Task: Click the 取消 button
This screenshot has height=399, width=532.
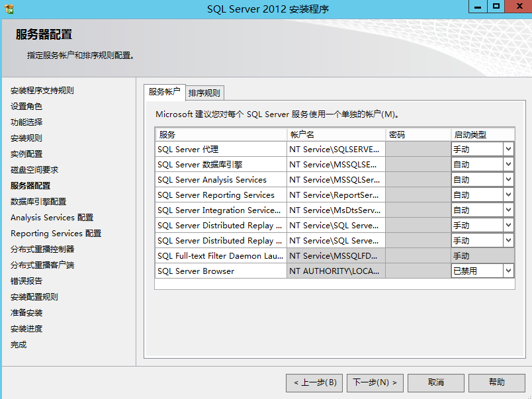Action: pyautogui.click(x=435, y=382)
